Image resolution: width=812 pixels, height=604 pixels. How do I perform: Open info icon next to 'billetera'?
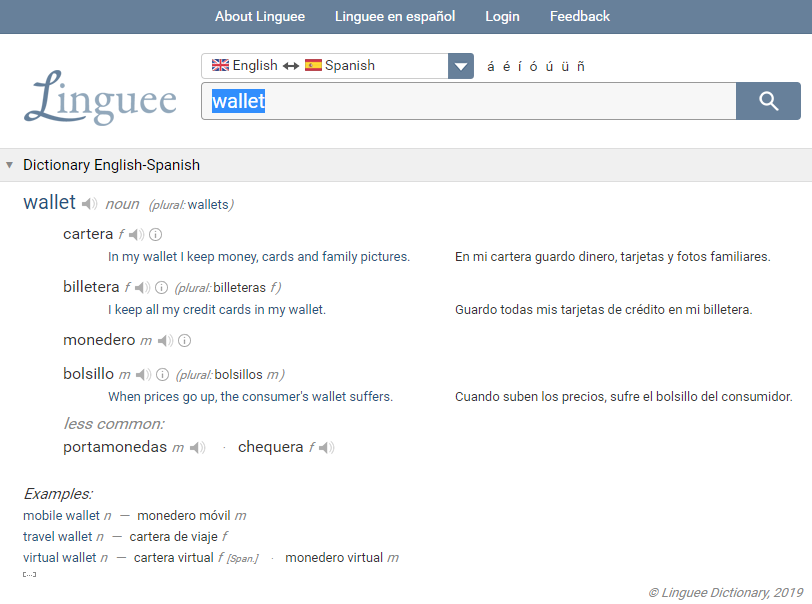click(x=162, y=287)
